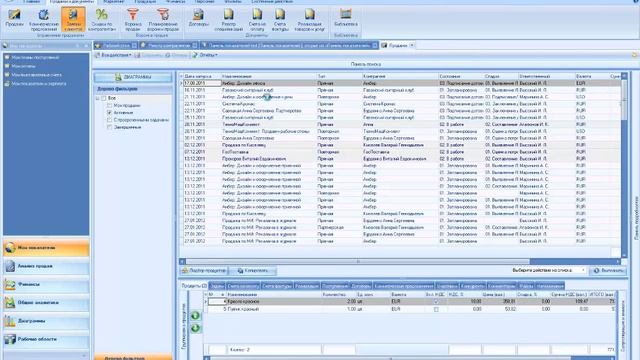
Task: Enable the Мои продажи filter checkbox
Action: click(x=109, y=105)
